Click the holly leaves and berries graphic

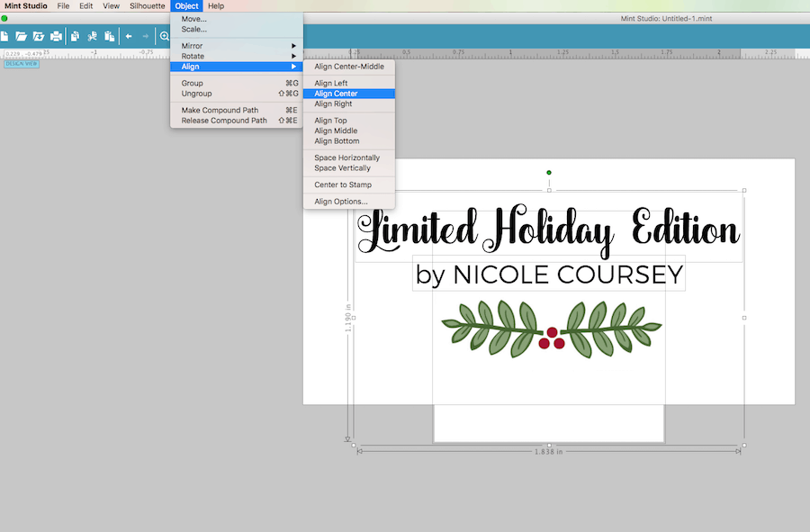click(551, 329)
